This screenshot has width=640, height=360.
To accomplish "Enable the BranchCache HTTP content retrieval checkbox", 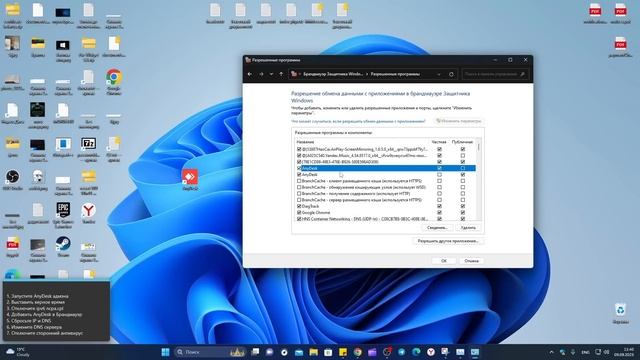I will pos(299,193).
